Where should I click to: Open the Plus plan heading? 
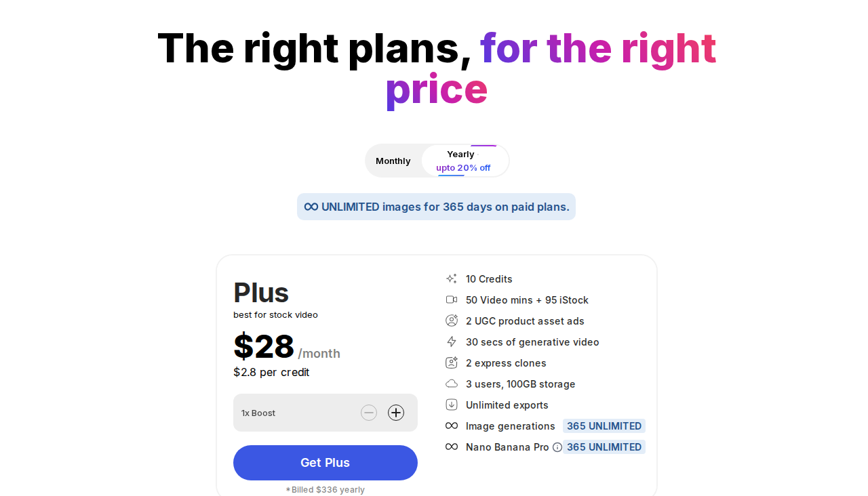260,293
